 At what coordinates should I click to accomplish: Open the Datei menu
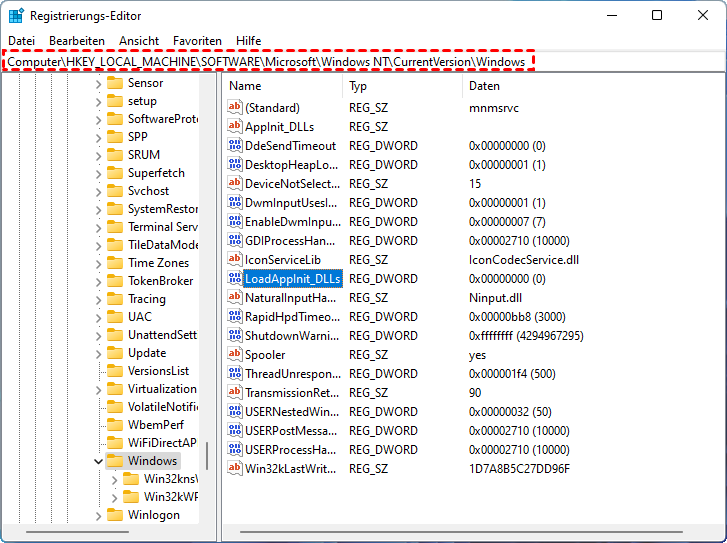tap(21, 41)
